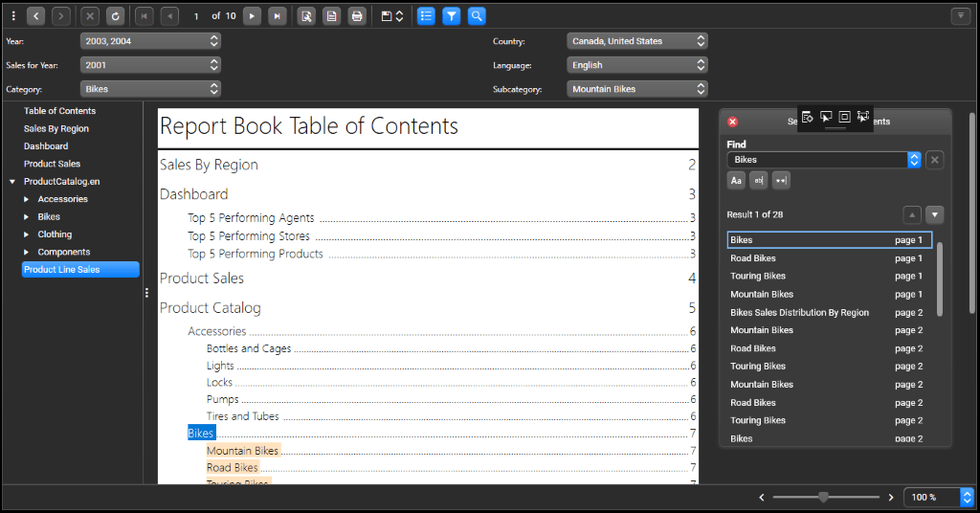Close the Search panel with red X
The image size is (980, 513).
tap(733, 122)
